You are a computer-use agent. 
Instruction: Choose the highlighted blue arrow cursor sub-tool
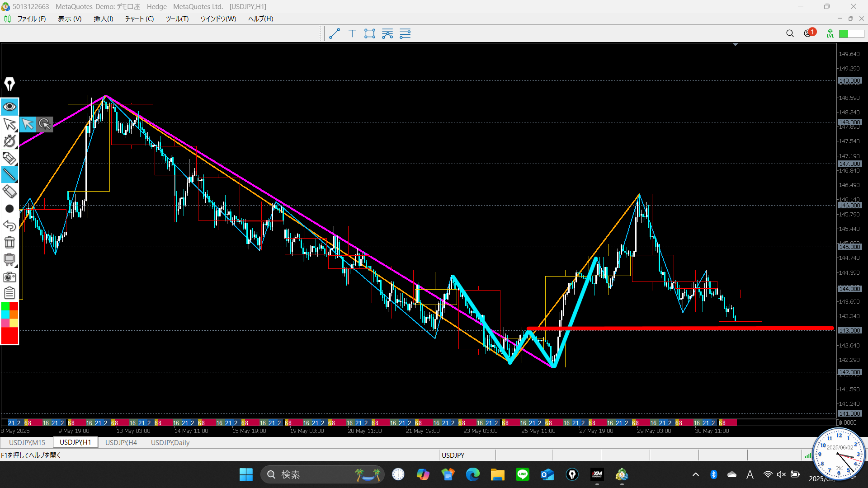click(x=28, y=124)
